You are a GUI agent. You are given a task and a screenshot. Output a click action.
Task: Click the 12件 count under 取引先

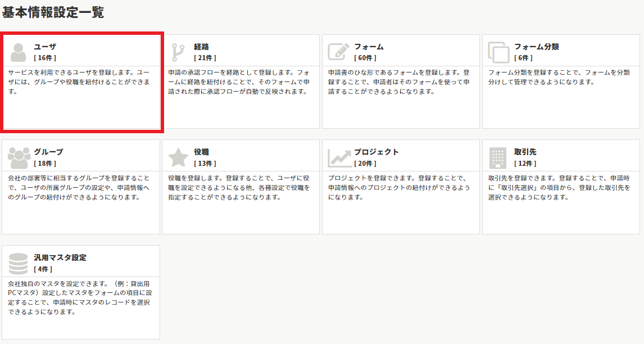click(525, 164)
